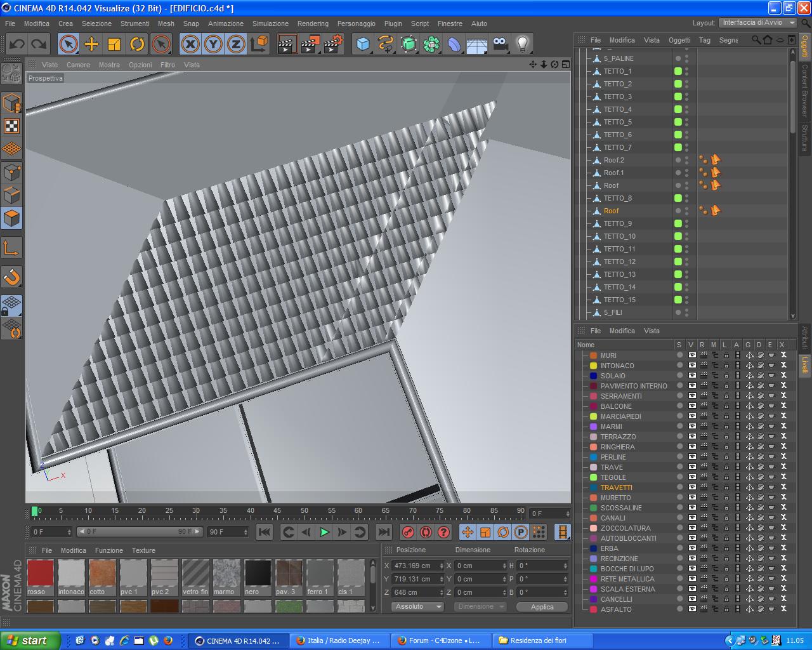Select the TRAVETTI layer
Screen dimensions: 812x650
click(x=616, y=487)
